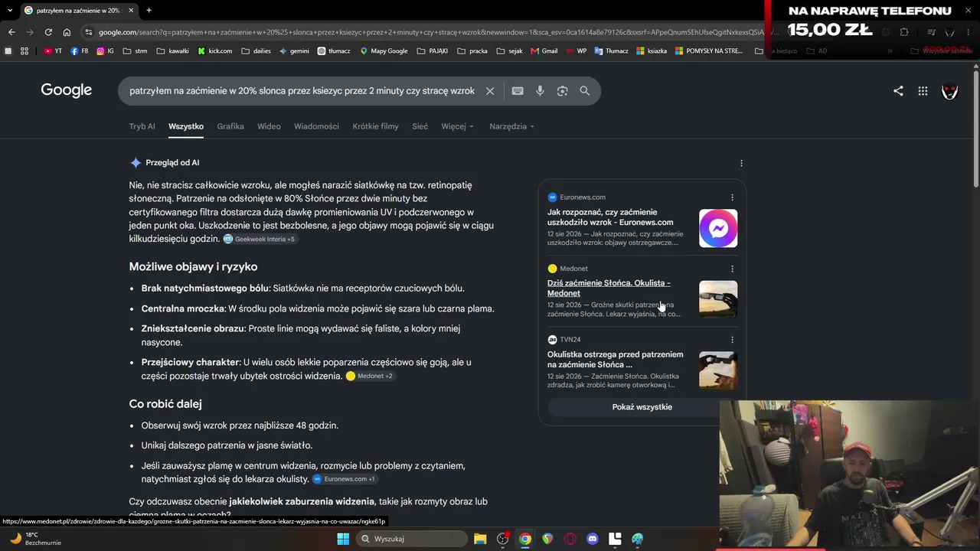Click the Pokaż wszystkie button
The image size is (980, 551).
642,407
